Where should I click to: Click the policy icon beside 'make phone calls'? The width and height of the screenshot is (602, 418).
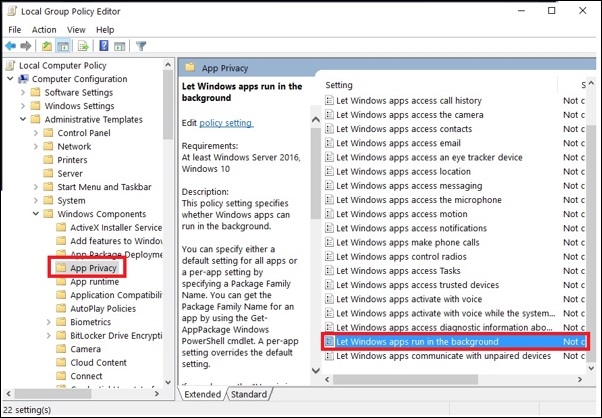tap(329, 243)
